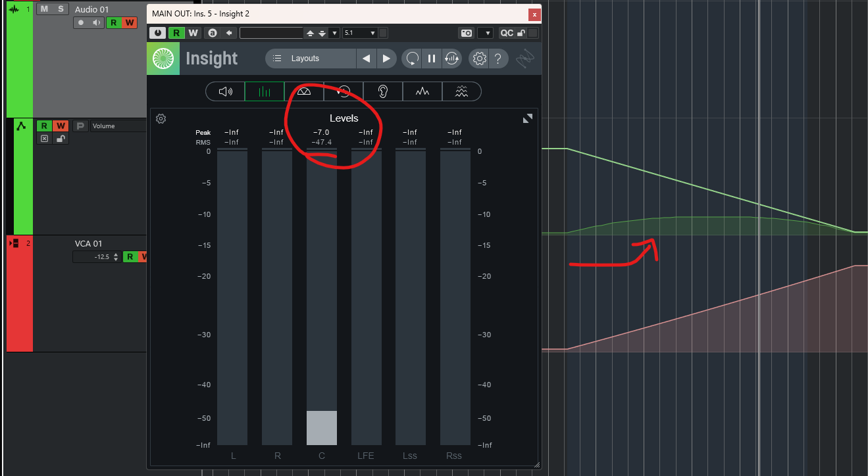Go to the next layout
Viewport: 868px width, 476px height.
(386, 59)
